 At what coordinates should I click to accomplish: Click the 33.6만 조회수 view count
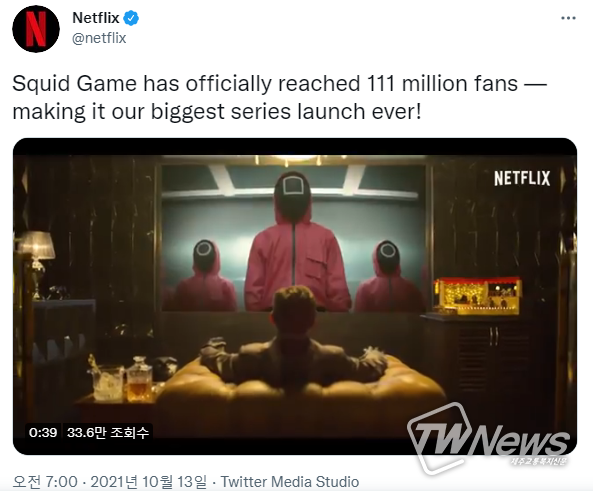click(107, 432)
